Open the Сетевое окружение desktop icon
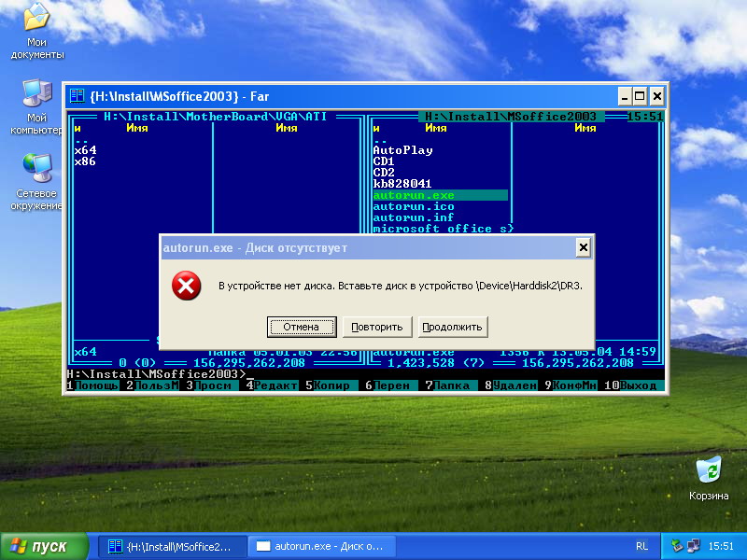Screen dimensions: 747x560 [37, 182]
